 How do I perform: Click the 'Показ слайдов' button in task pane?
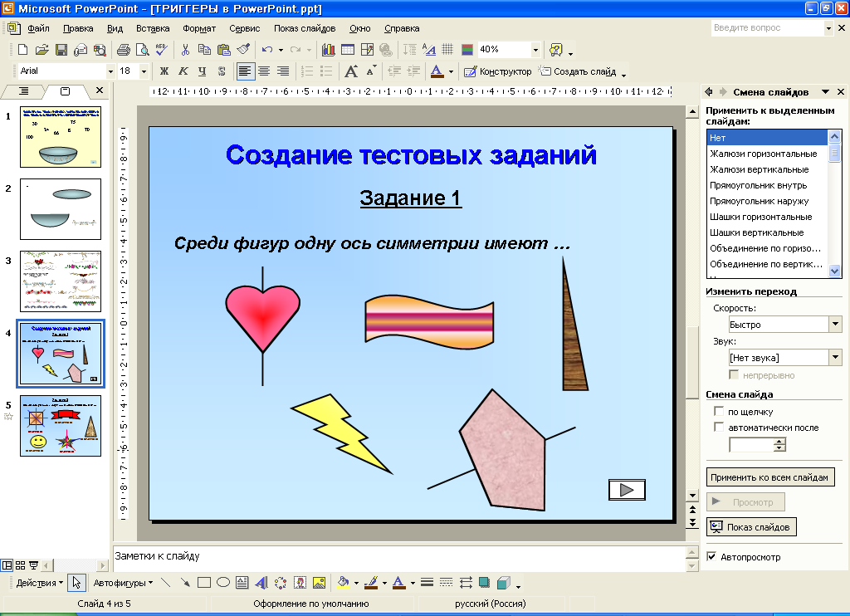click(750, 526)
